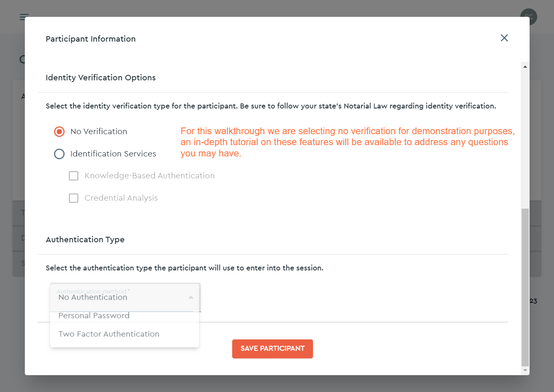Viewport: 554px width, 392px height.
Task: Select the No Verification radio option
Action: (x=59, y=132)
